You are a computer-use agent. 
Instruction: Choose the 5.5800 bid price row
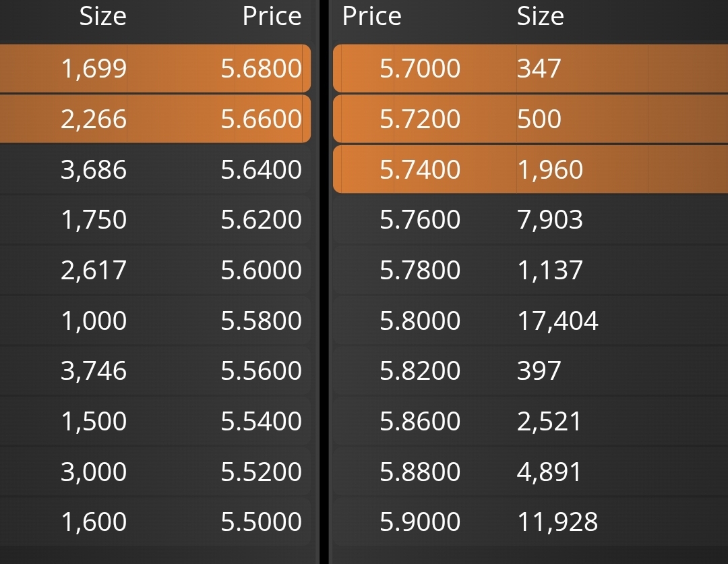coord(155,320)
